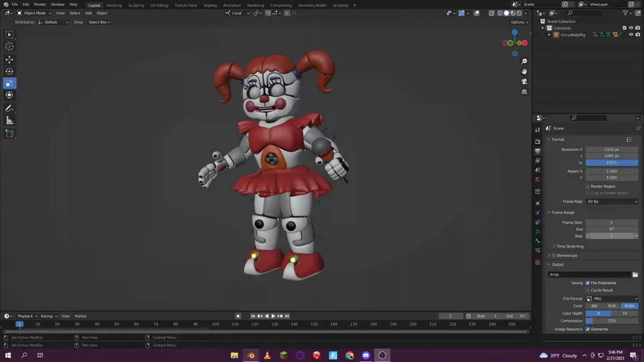This screenshot has width=644, height=362.
Task: Select the RGB color mode button
Action: pyautogui.click(x=612, y=305)
